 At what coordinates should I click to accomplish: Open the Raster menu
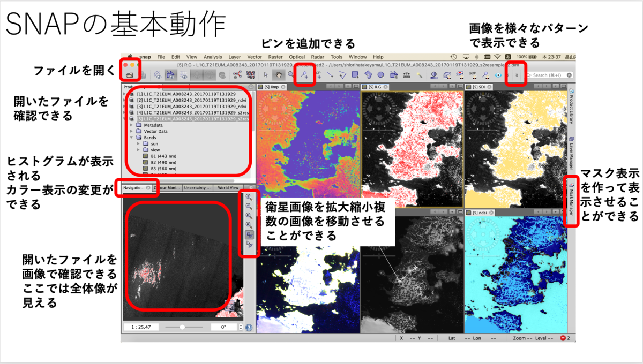[x=275, y=57]
